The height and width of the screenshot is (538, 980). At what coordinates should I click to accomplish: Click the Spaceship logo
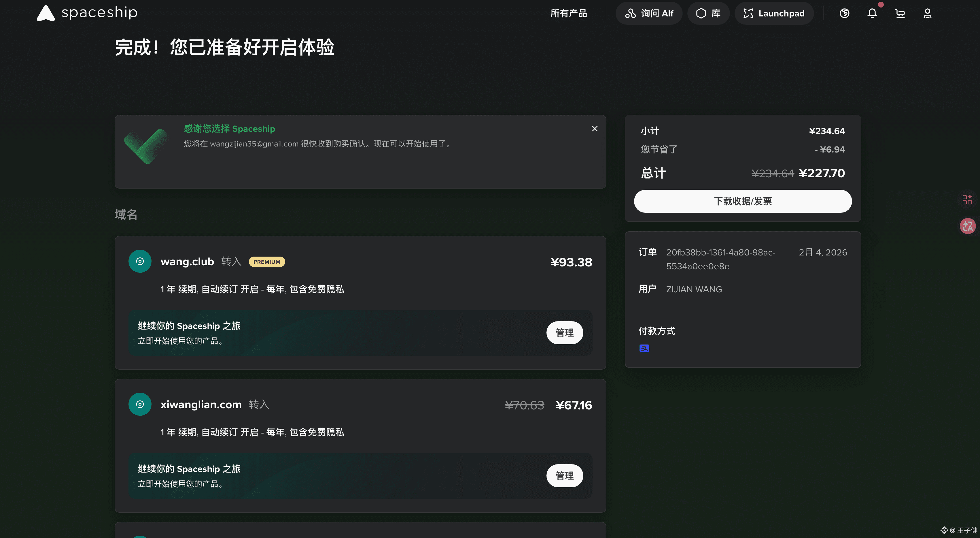[87, 13]
